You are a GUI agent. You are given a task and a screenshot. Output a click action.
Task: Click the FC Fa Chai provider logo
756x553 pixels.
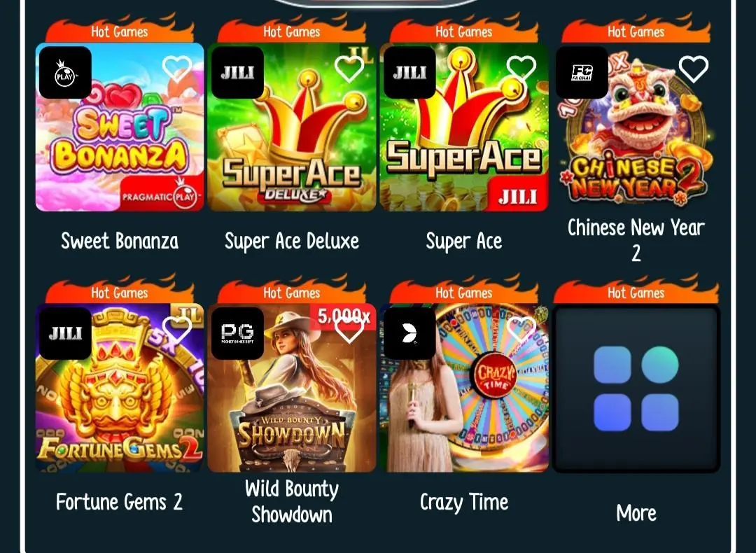[x=582, y=73]
